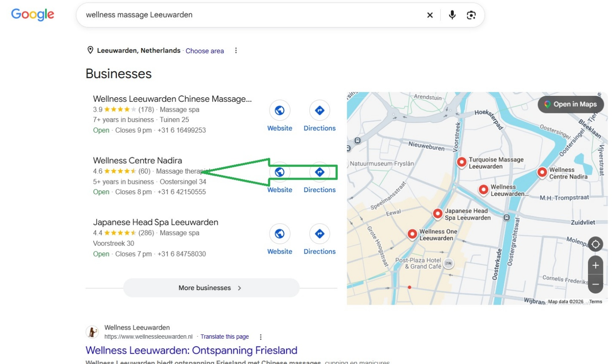Viewport: 615px width, 364px height.
Task: Click into the search box text
Action: click(139, 15)
